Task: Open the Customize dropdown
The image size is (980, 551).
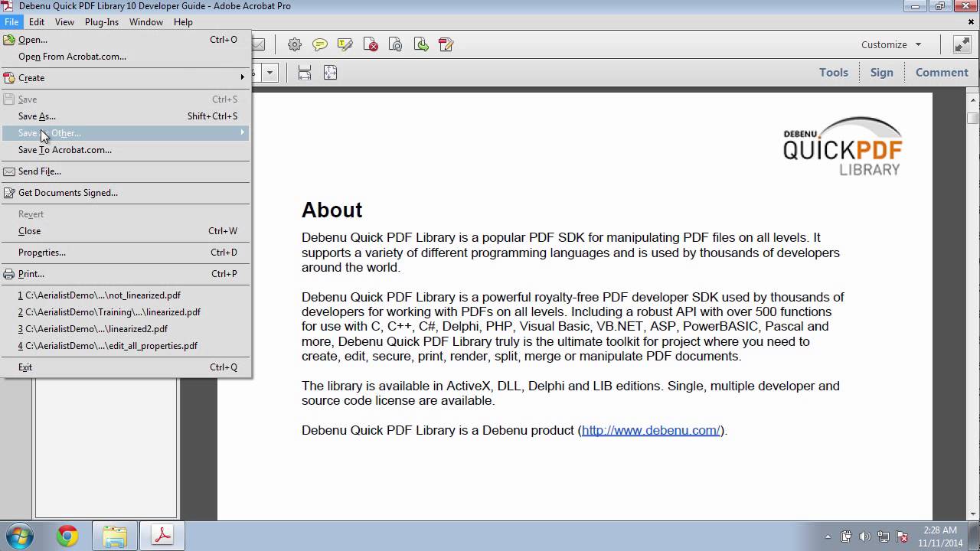Action: point(891,44)
